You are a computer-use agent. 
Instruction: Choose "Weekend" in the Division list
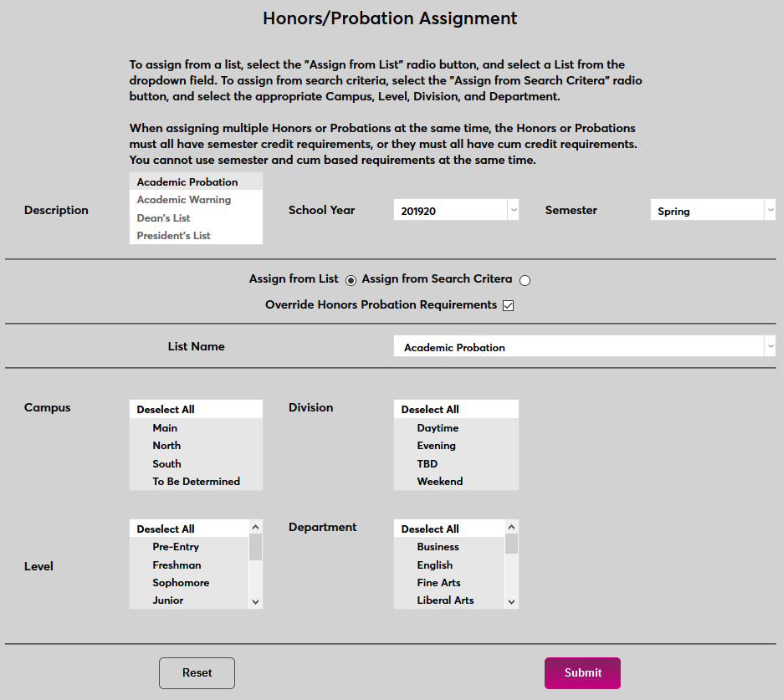pos(438,481)
